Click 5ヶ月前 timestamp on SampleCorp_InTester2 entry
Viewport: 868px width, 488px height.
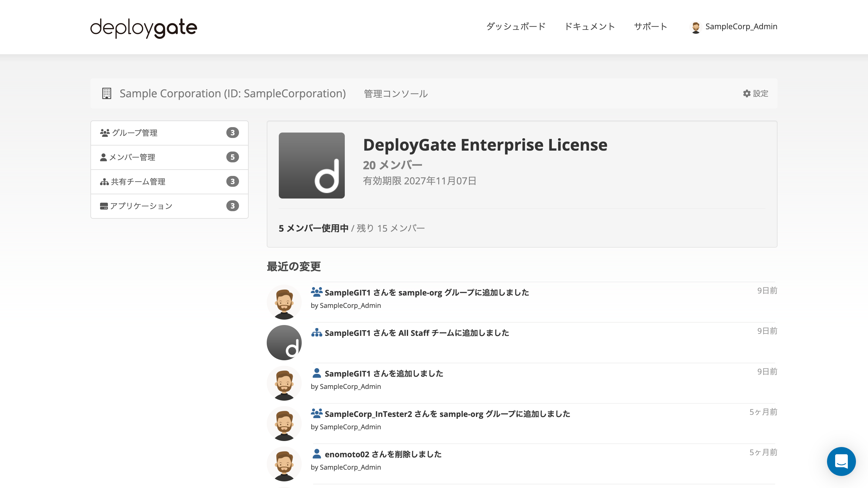pos(763,411)
